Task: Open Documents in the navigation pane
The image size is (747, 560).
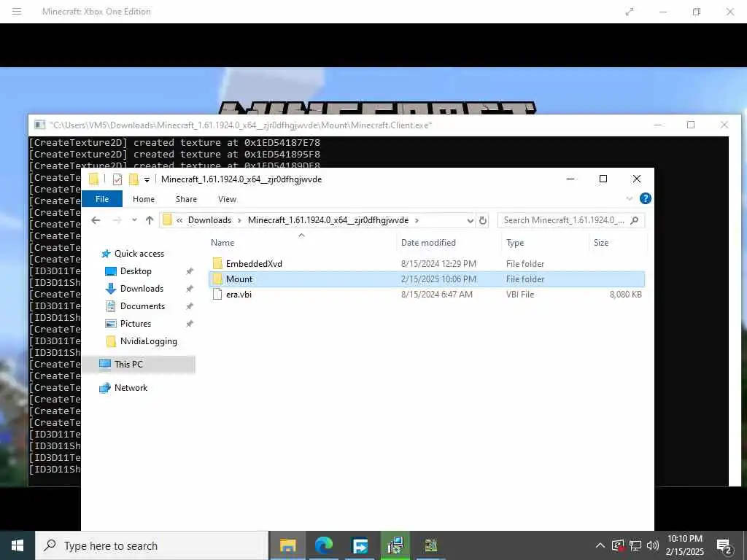Action: (x=142, y=306)
